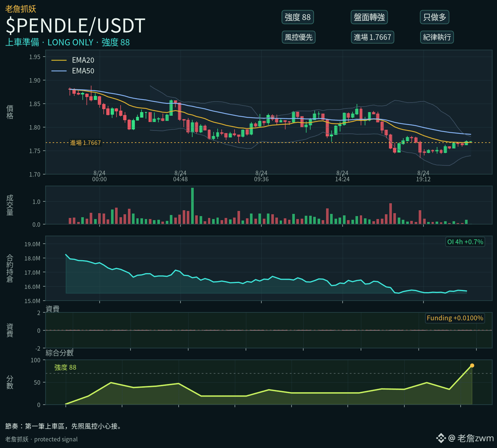Click the orange endpoint dot on score line
Image resolution: width=497 pixels, height=448 pixels.
tap(472, 365)
